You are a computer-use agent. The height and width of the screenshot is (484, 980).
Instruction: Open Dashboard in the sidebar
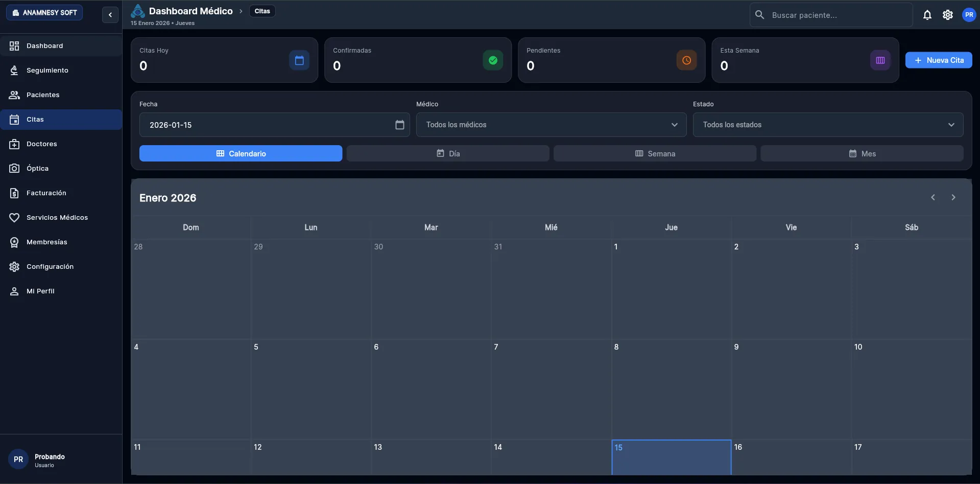(61, 46)
